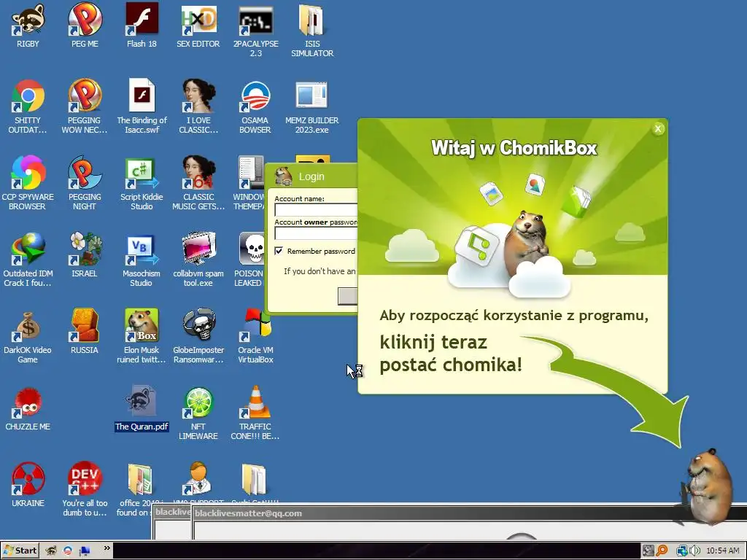
Task: Click the orange magnifier tray icon
Action: (662, 551)
